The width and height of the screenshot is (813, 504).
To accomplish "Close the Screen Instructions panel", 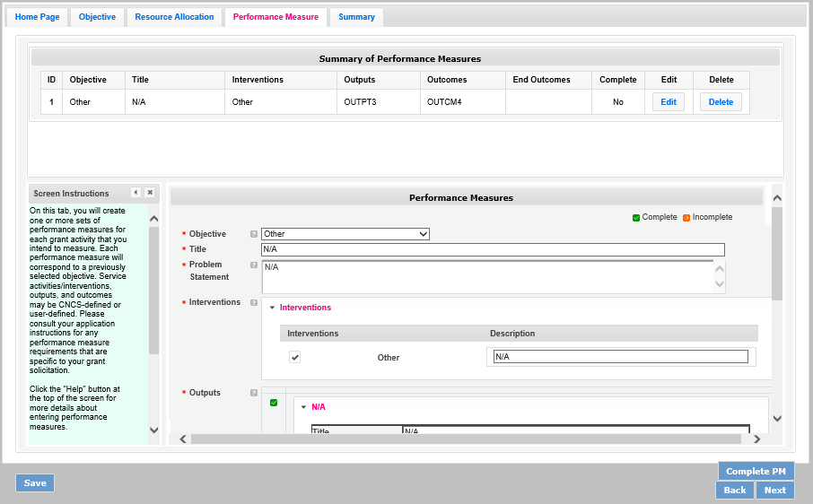I will [150, 193].
